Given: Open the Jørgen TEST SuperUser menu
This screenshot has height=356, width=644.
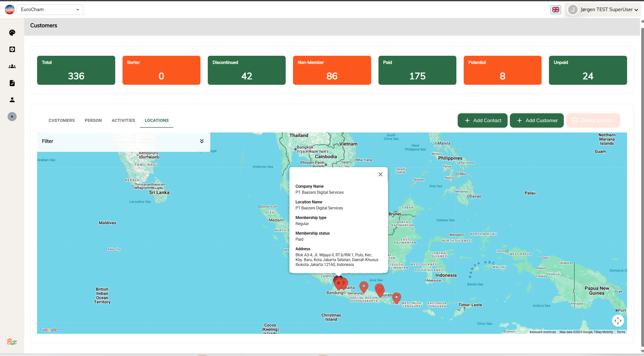Looking at the screenshot, I should (603, 10).
